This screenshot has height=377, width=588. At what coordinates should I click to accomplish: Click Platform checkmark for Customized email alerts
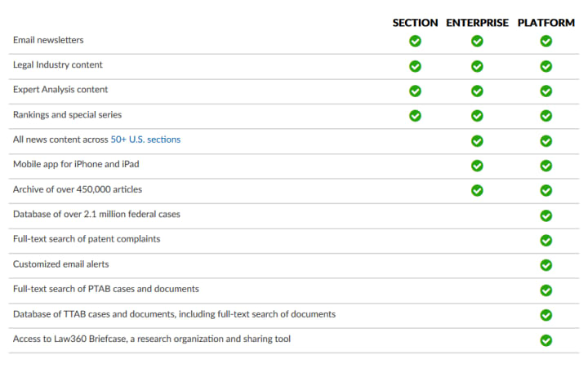(x=546, y=265)
